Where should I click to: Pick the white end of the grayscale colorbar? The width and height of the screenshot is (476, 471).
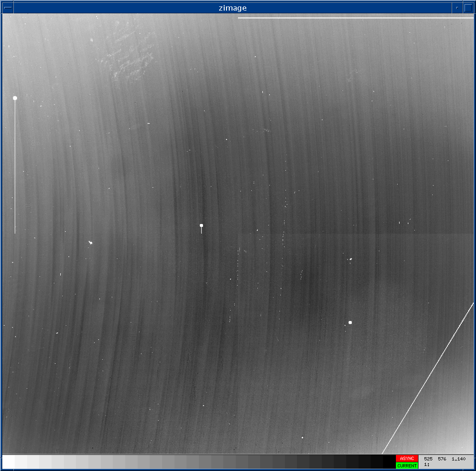(8, 462)
